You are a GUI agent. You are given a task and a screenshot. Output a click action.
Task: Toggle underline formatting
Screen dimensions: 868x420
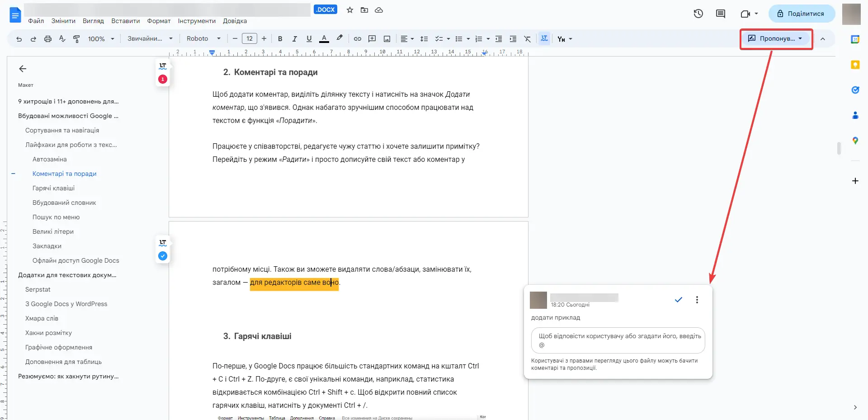(309, 39)
